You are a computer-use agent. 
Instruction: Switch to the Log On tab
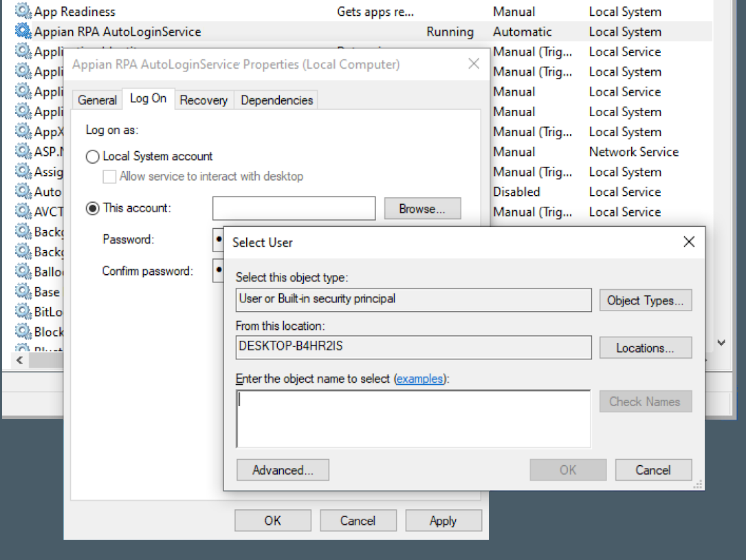point(149,98)
